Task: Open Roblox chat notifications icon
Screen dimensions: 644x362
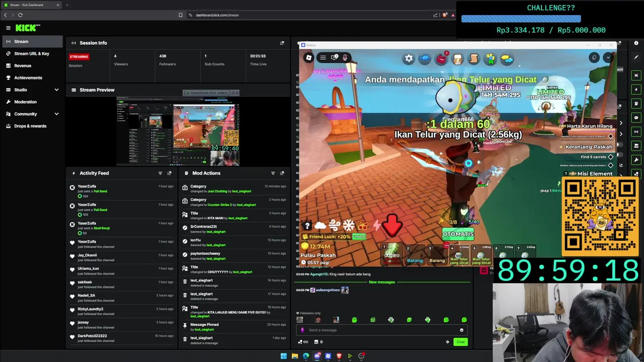Action: 335,58
